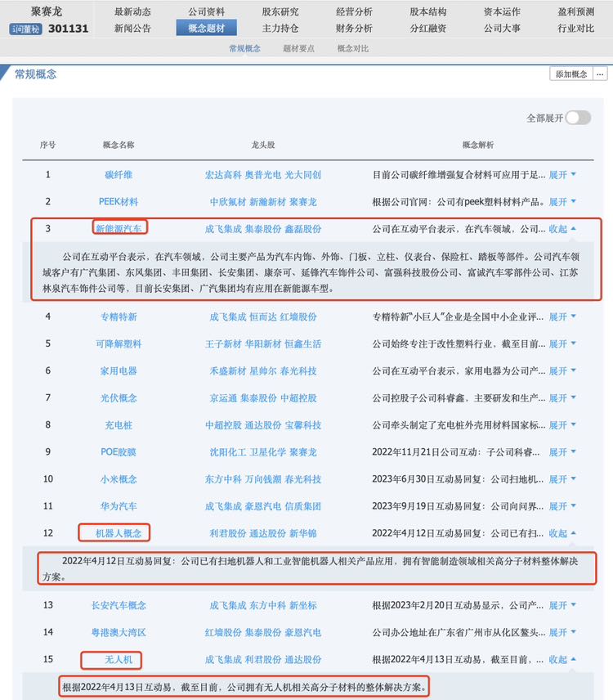Open the 最新动态 menu item
Viewport: 613px width, 700px height.
pyautogui.click(x=132, y=11)
